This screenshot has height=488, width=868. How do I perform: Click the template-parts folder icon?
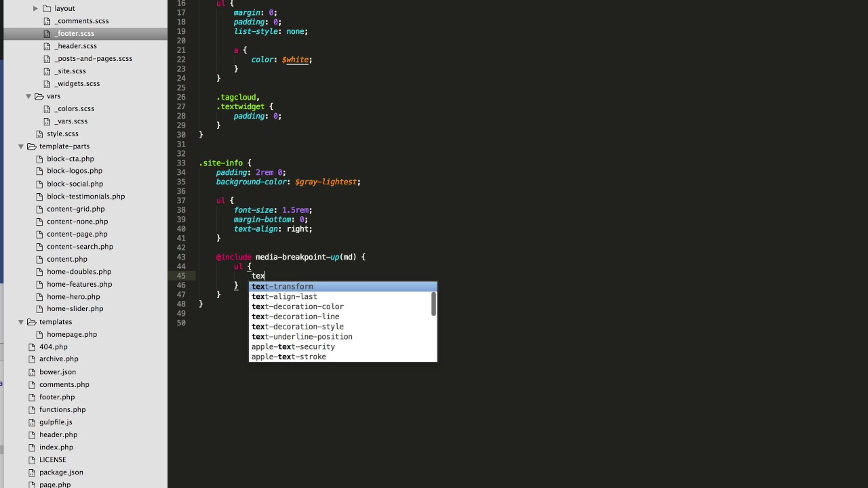(32, 146)
